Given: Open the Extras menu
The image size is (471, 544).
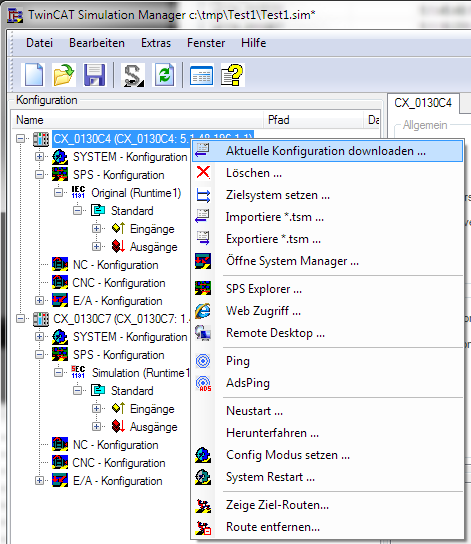Looking at the screenshot, I should pyautogui.click(x=156, y=43).
